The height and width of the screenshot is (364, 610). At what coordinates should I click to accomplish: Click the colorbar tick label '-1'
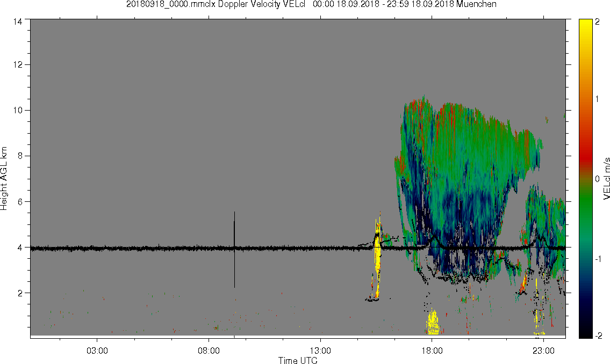tap(598, 259)
